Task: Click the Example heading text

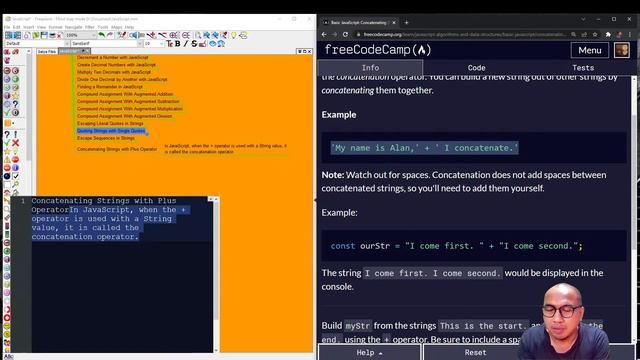Action: pos(339,115)
